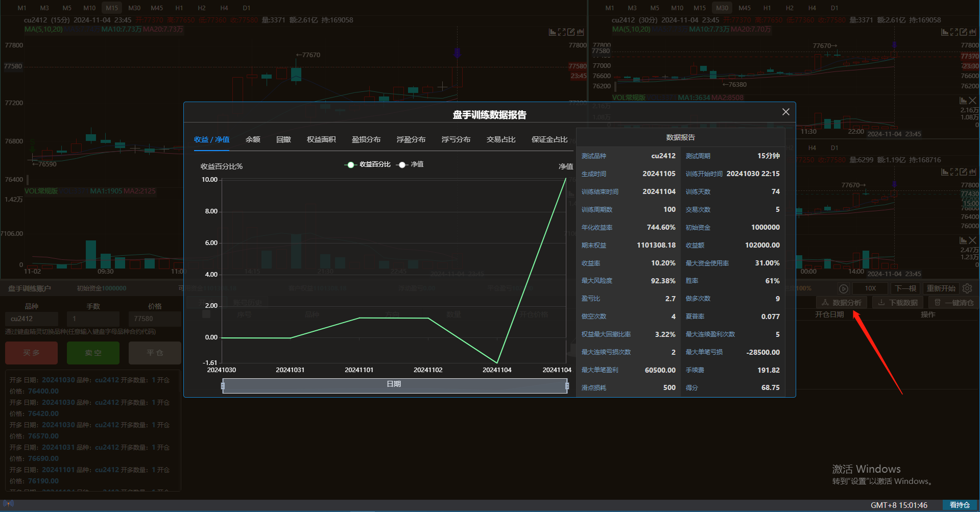The height and width of the screenshot is (512, 980).
Task: Click the 得分 value 68.75
Action: pyautogui.click(x=770, y=387)
